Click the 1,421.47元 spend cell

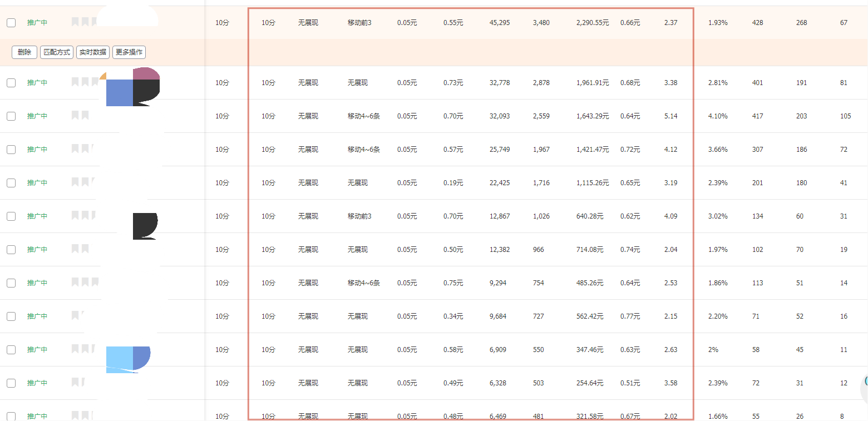593,150
